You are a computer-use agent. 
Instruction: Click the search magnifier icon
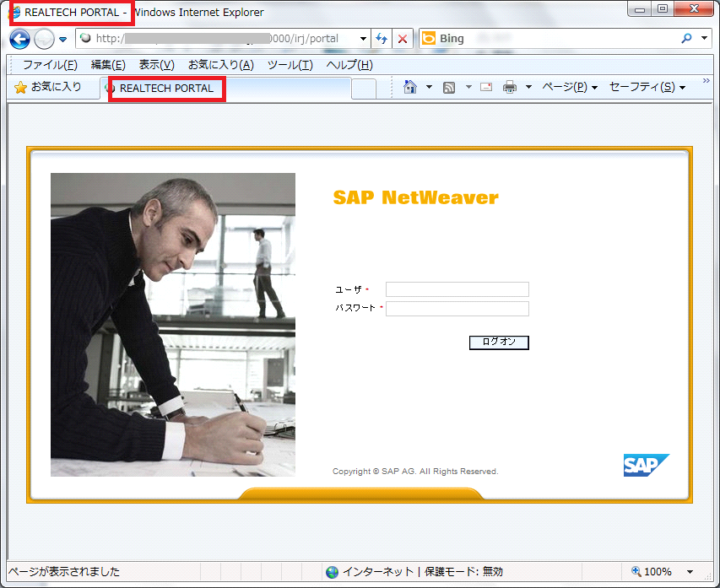tap(686, 39)
